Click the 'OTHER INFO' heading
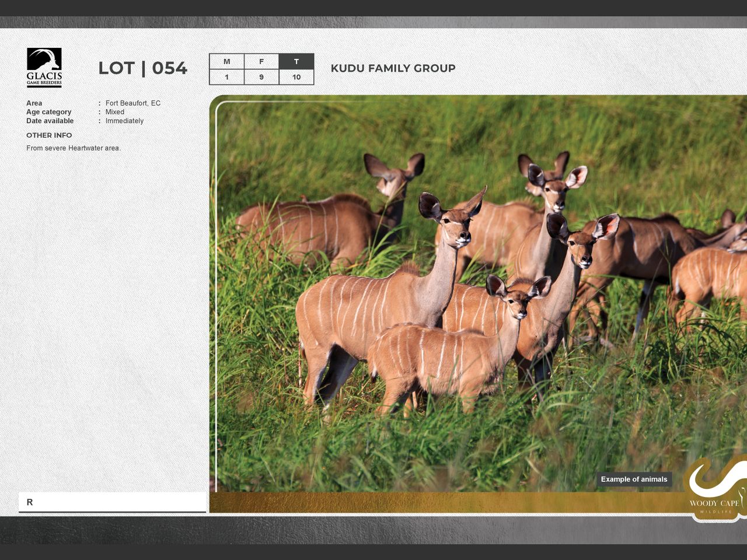747x560 pixels. (49, 135)
